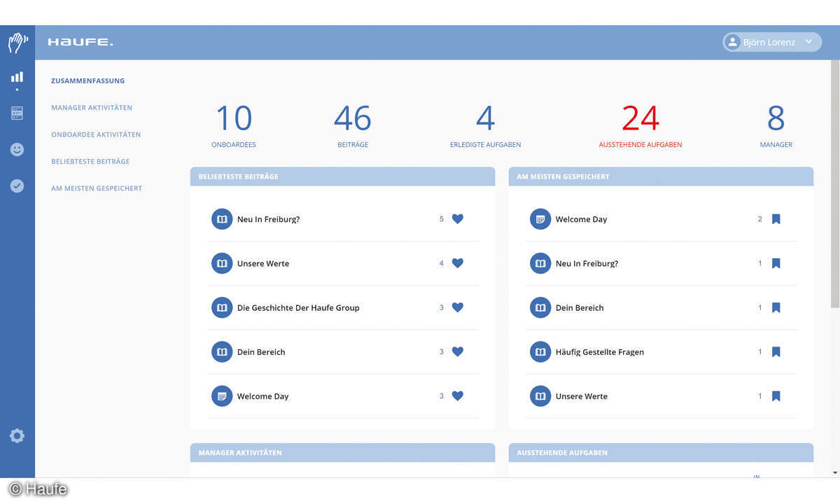Open Häufig Gestellte Fragen post

click(600, 352)
